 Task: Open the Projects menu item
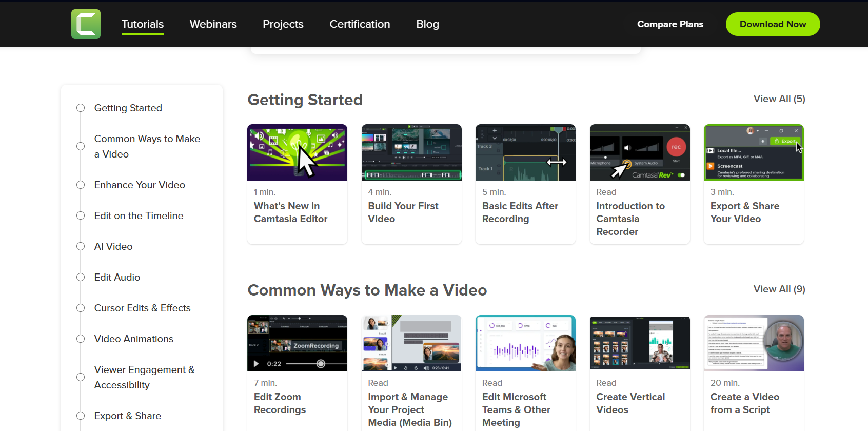[x=283, y=24]
